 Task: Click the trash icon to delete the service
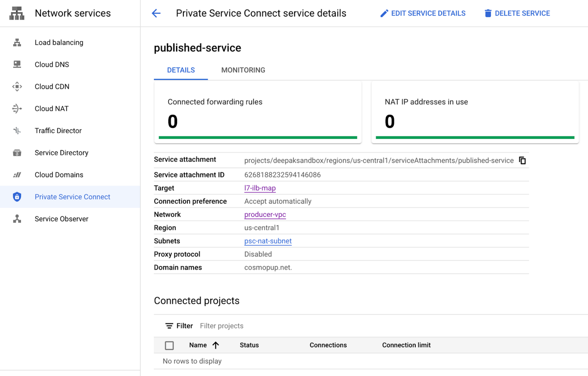tap(488, 13)
